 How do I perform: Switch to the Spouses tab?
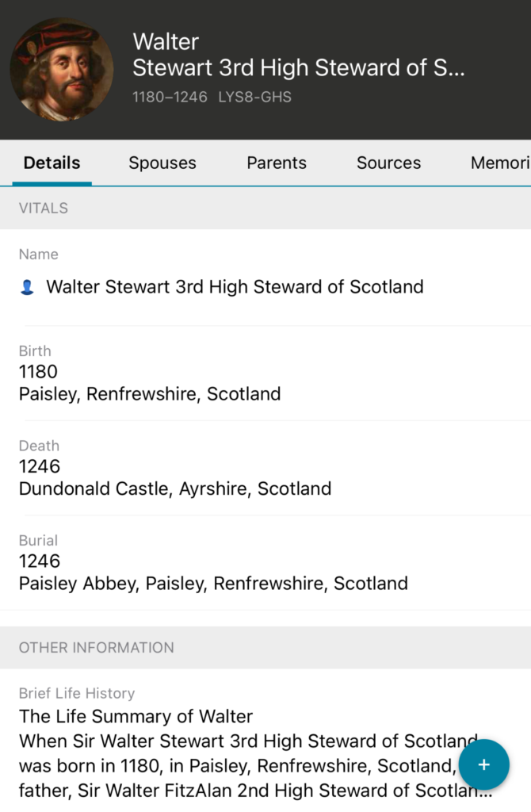(x=162, y=163)
